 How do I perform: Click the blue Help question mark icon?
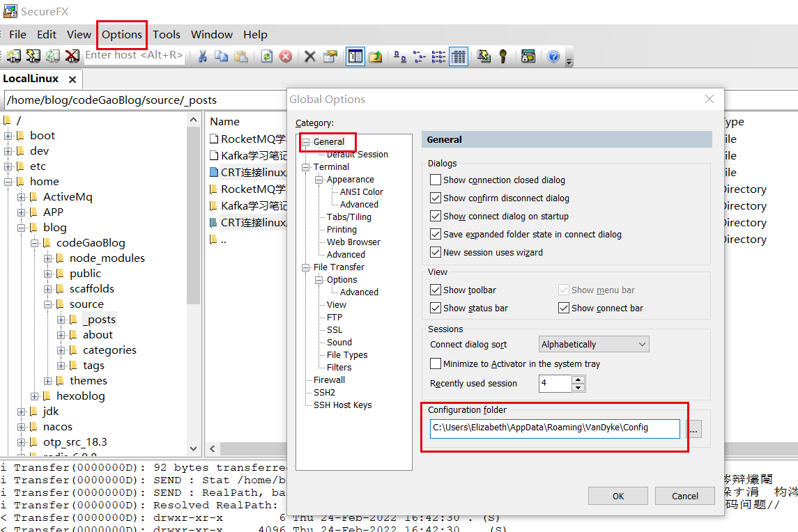tap(553, 56)
